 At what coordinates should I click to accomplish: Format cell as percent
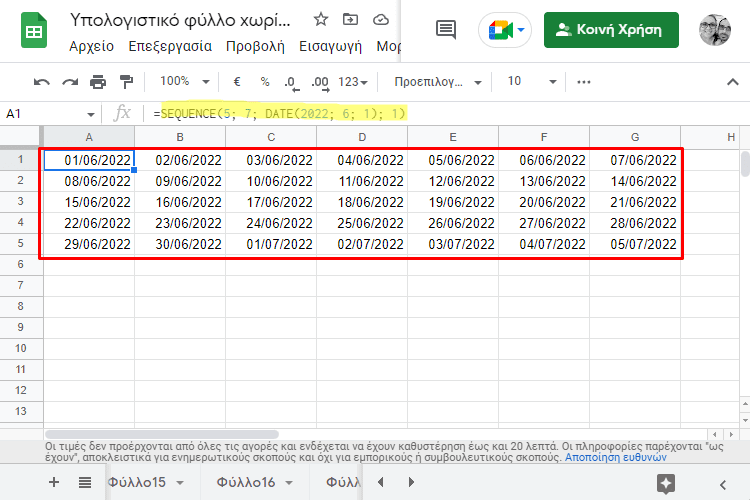(x=265, y=82)
